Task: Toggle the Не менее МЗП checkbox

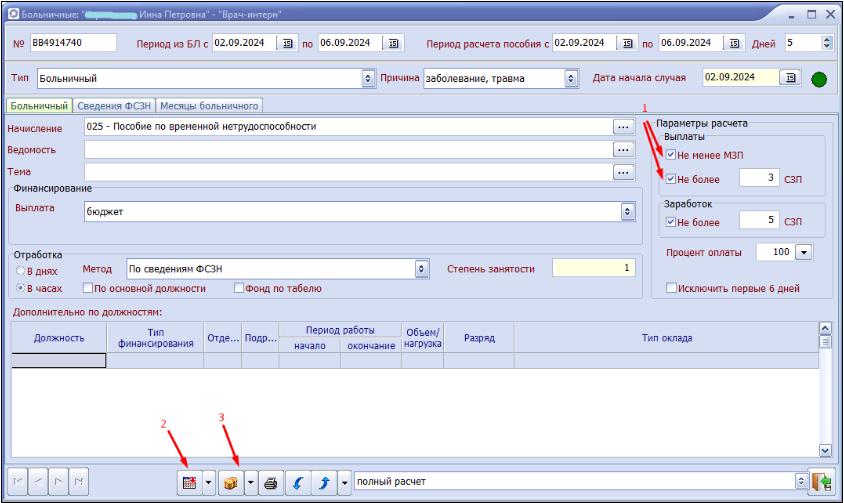Action: click(x=671, y=155)
